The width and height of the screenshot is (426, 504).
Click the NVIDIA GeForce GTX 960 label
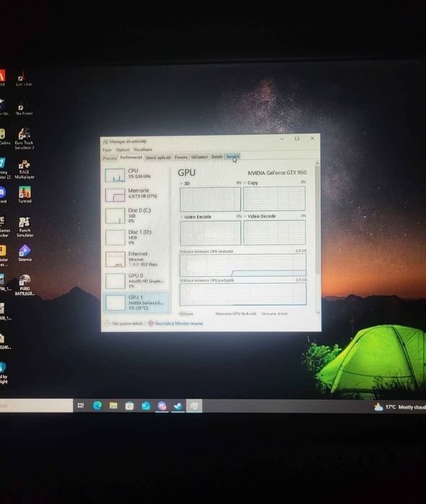point(277,173)
